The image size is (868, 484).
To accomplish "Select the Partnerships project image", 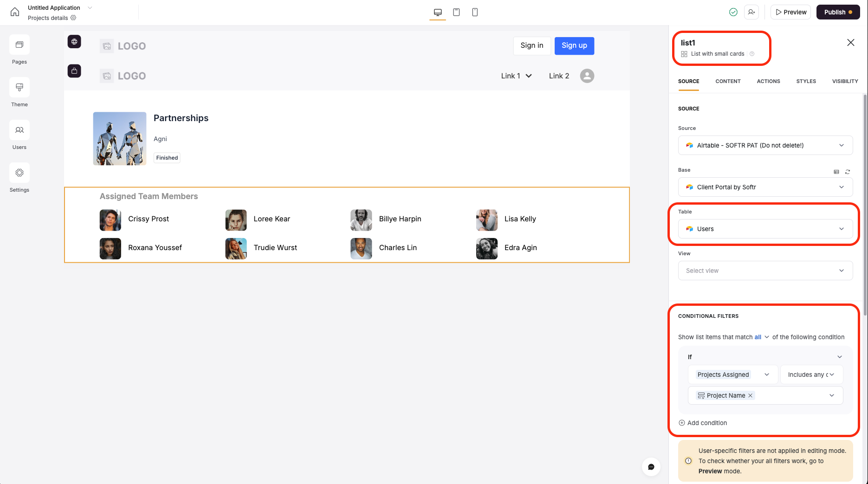I will point(120,138).
